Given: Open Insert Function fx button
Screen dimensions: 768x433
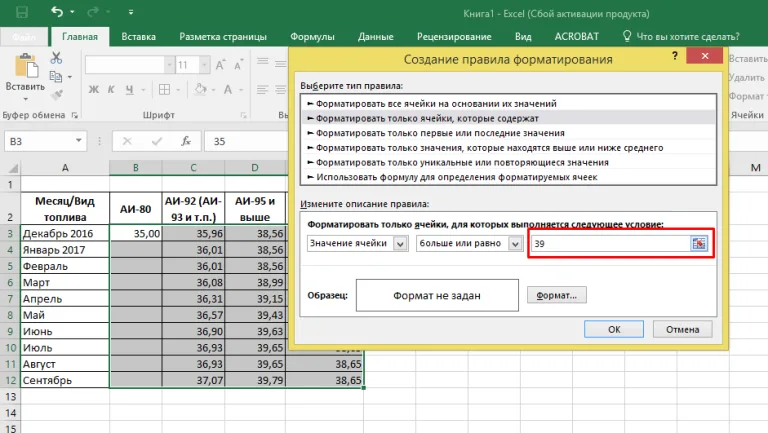Looking at the screenshot, I should coord(186,141).
